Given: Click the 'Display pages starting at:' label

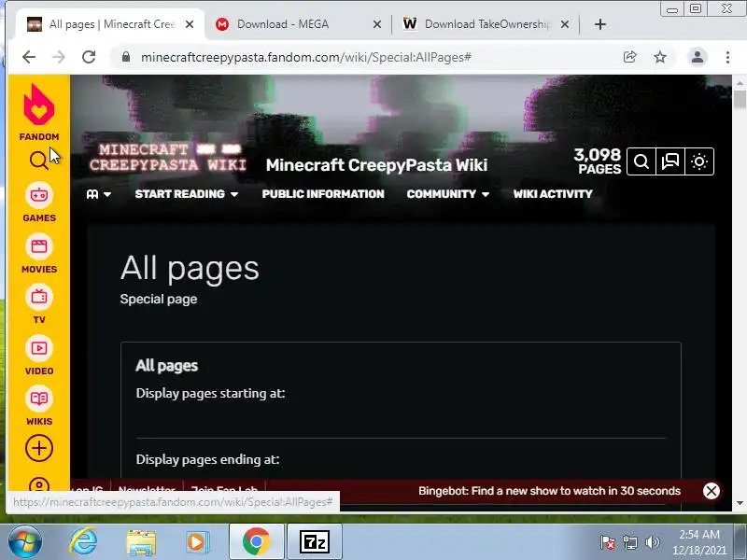Looking at the screenshot, I should 210,393.
